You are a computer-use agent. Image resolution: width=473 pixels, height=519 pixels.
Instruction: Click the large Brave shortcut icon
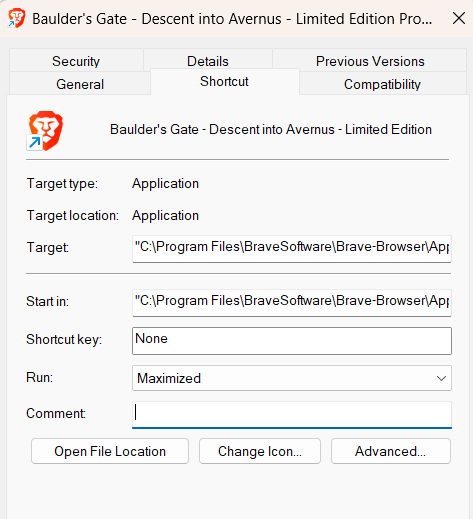pyautogui.click(x=45, y=131)
